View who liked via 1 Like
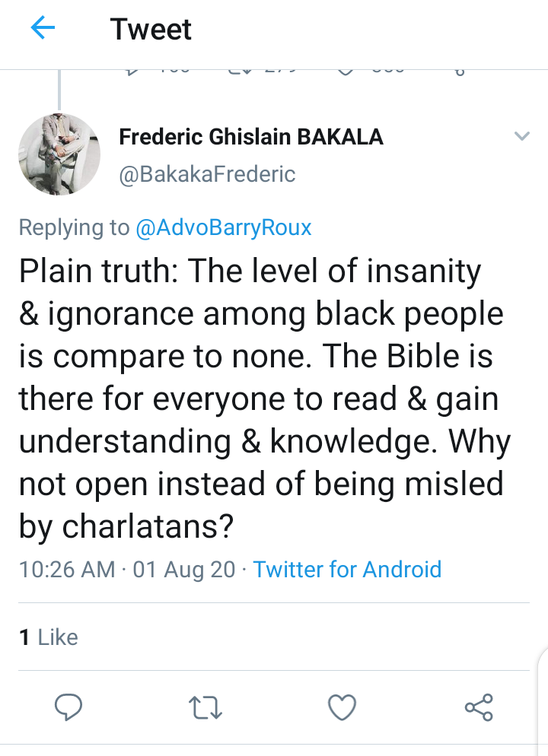Screen dimensions: 548x756 click(x=48, y=637)
